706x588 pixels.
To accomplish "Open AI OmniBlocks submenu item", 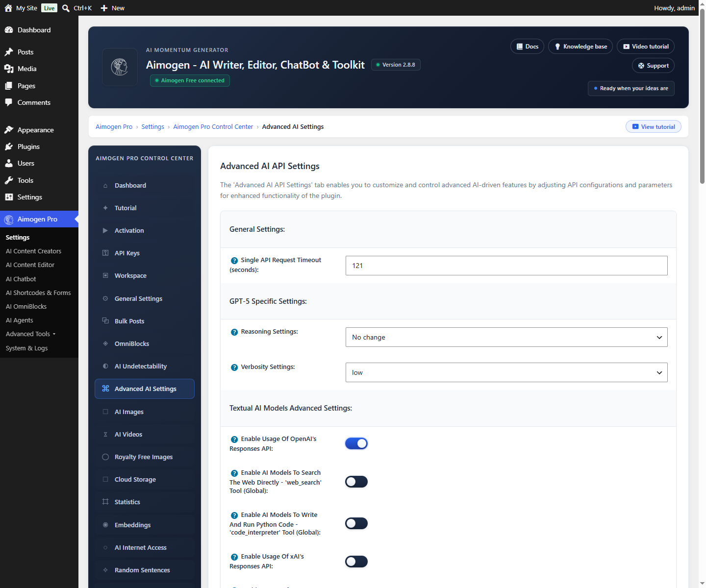I will tap(26, 307).
